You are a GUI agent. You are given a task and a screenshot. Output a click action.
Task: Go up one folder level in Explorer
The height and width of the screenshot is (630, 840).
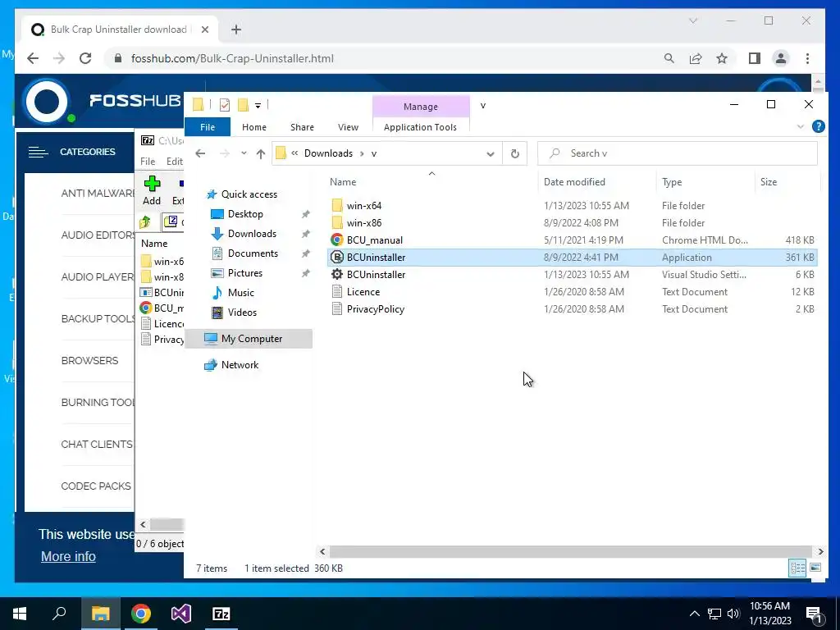pyautogui.click(x=261, y=153)
